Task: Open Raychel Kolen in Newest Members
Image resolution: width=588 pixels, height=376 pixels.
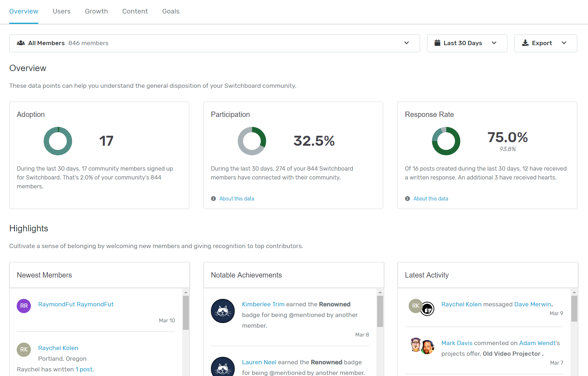Action: (x=58, y=348)
